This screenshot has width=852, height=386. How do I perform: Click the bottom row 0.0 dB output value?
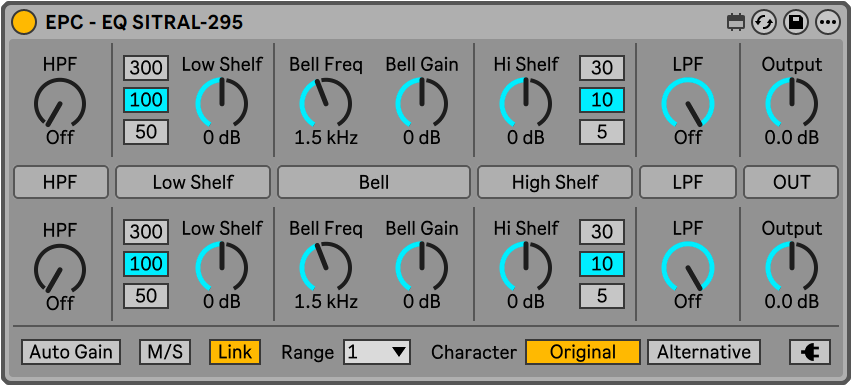click(792, 301)
